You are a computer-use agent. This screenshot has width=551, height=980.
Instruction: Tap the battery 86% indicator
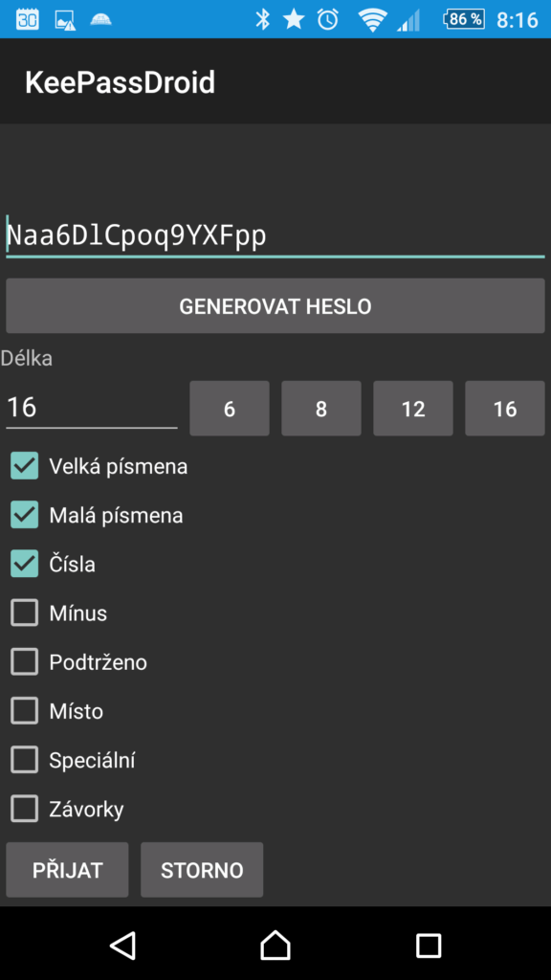[464, 19]
